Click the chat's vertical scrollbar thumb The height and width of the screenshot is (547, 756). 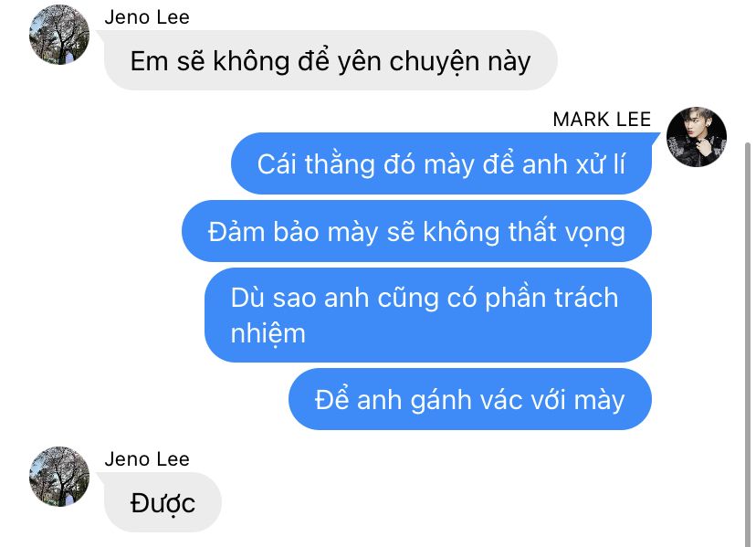[747, 344]
